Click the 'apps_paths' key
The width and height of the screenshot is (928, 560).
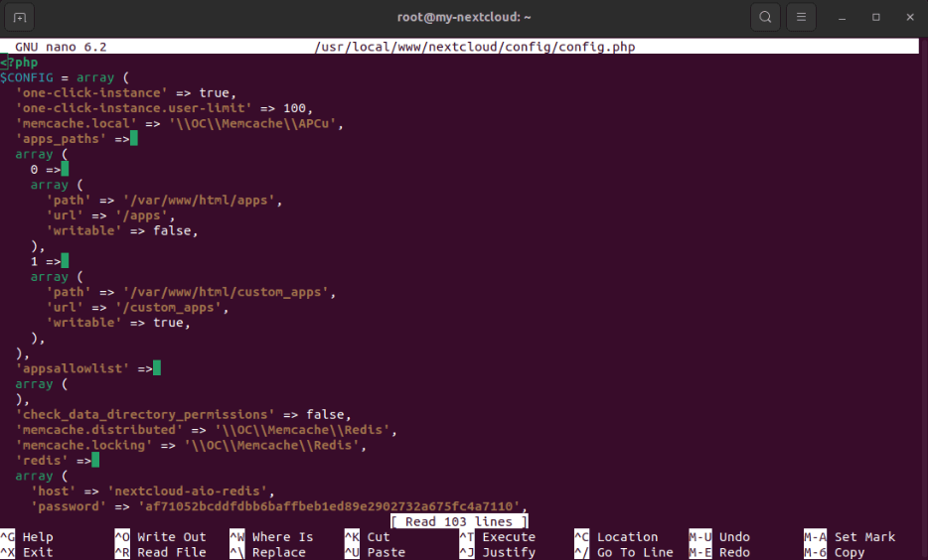[x=62, y=139]
